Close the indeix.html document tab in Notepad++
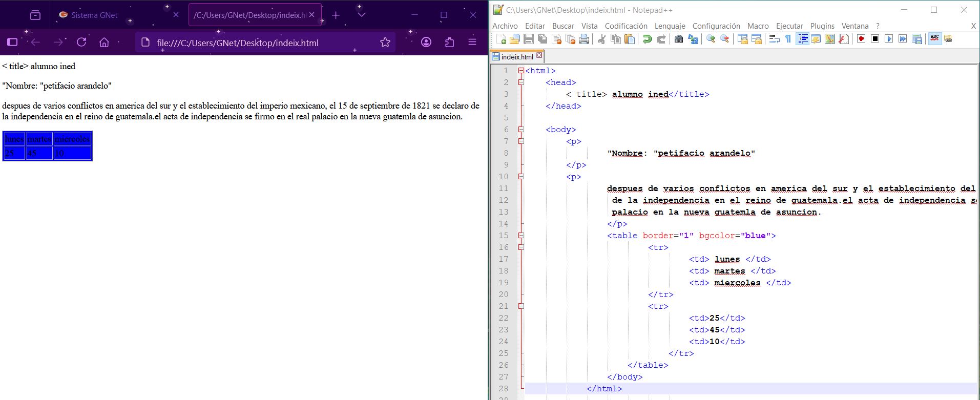The image size is (980, 400). coord(539,56)
